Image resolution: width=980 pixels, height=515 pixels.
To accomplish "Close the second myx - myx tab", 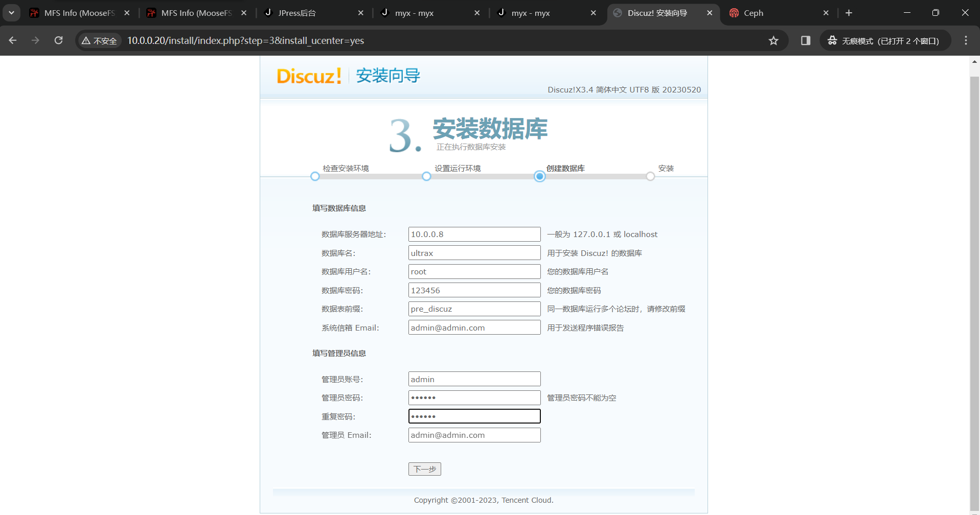I will [593, 13].
